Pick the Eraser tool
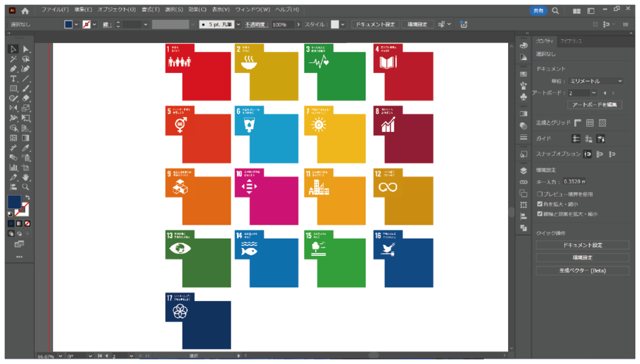640x364 pixels. point(26,98)
